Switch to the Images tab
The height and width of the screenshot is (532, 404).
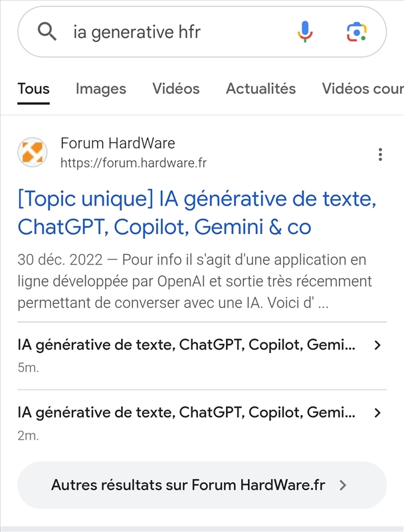(101, 88)
